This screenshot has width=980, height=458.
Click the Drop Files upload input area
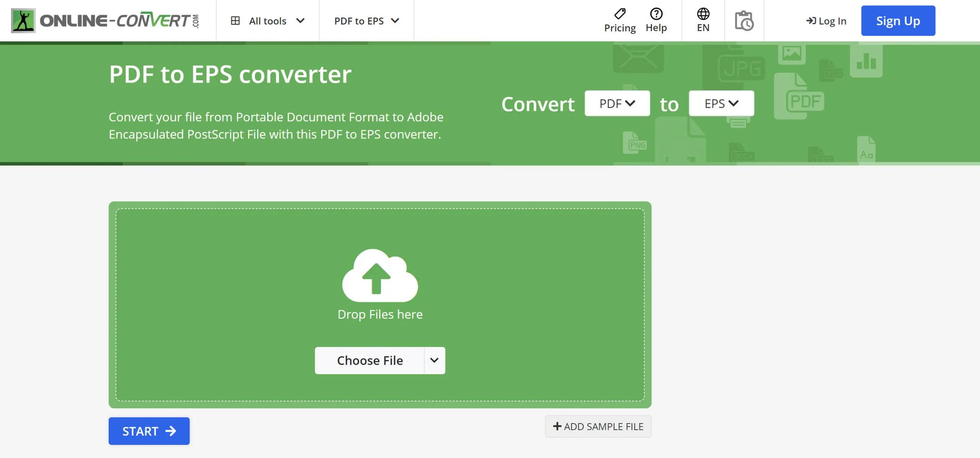[x=380, y=304]
